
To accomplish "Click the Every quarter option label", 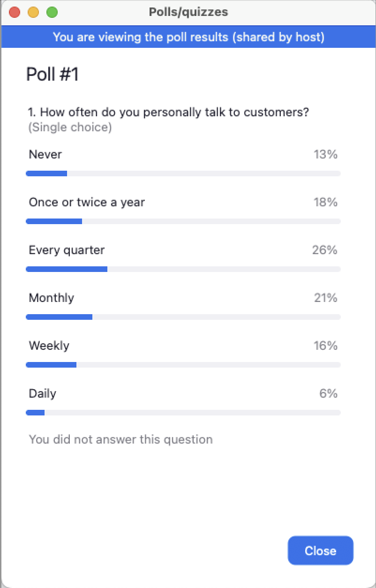I will [x=67, y=250].
